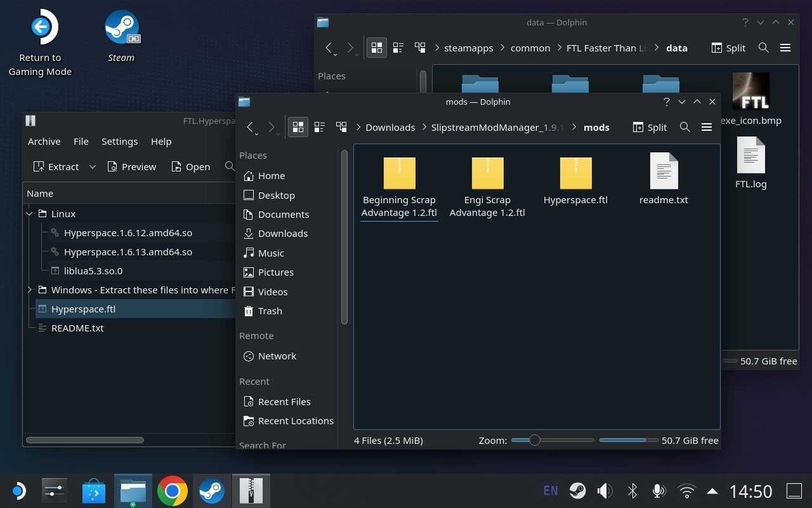
Task: Select Engi Scrap Advantage 1.2.ftl file
Action: (487, 187)
